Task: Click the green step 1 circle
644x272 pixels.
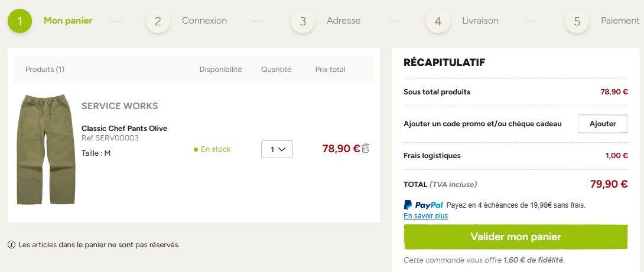Action: [19, 21]
